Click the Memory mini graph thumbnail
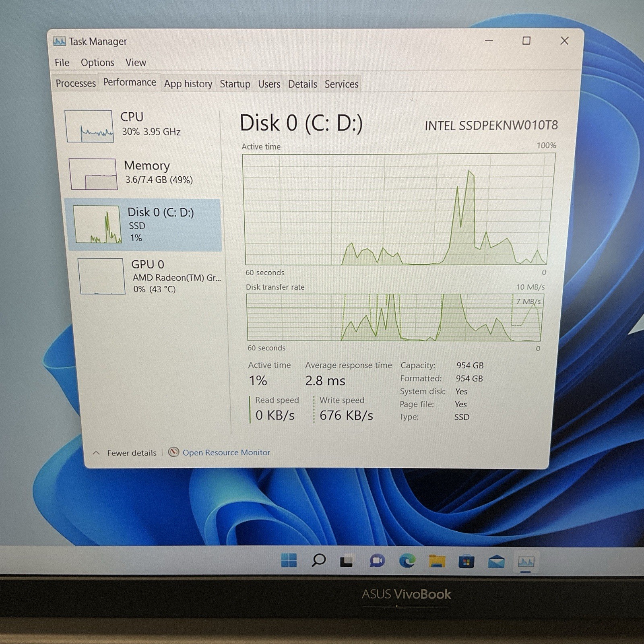The width and height of the screenshot is (644, 644). 93,174
